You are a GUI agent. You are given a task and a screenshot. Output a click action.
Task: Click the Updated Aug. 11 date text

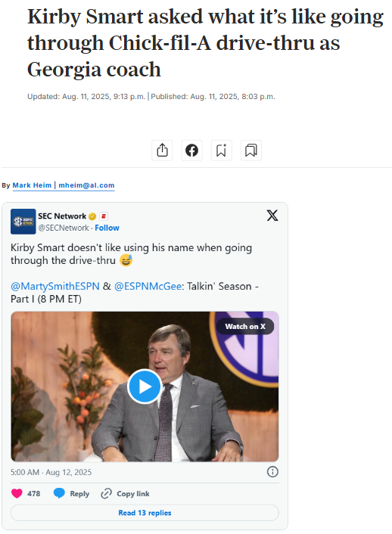tap(86, 96)
